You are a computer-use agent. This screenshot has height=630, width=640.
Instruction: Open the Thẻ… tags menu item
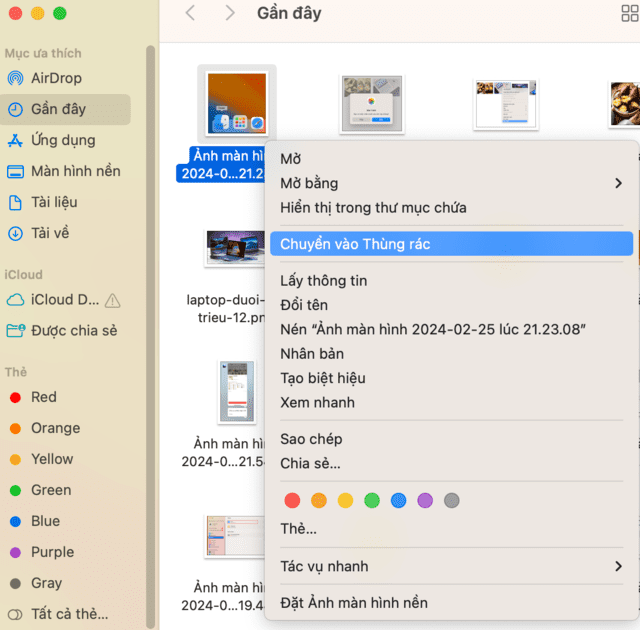click(x=451, y=529)
